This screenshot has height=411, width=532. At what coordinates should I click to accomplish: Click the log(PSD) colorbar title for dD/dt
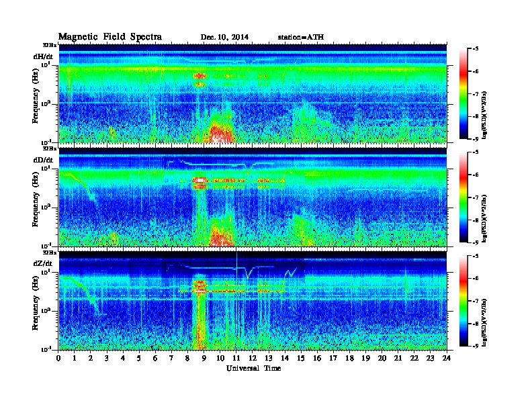484,218
